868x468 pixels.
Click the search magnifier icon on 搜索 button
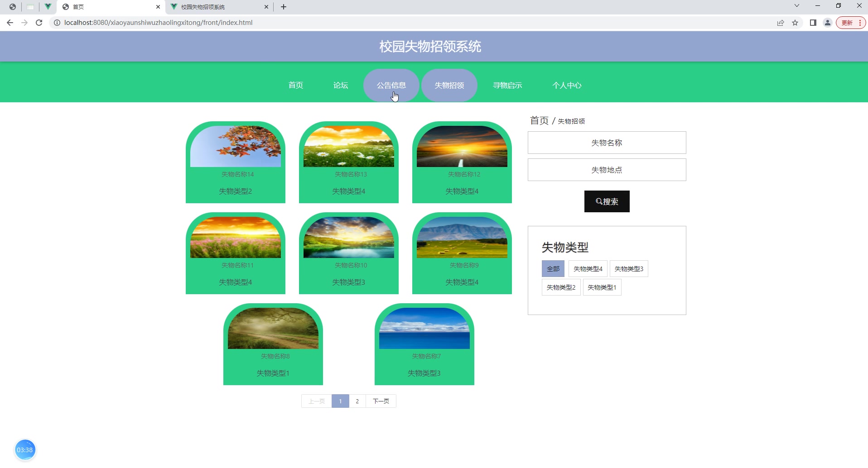(599, 201)
